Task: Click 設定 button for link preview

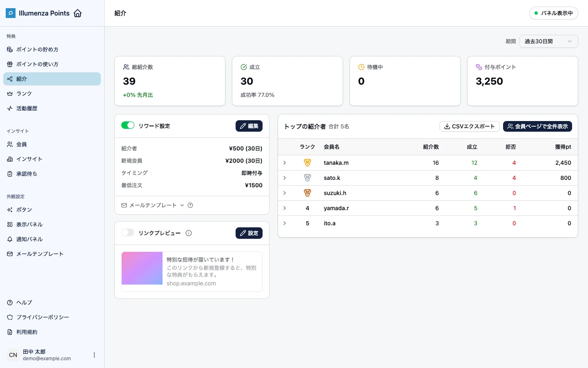Action: tap(249, 233)
